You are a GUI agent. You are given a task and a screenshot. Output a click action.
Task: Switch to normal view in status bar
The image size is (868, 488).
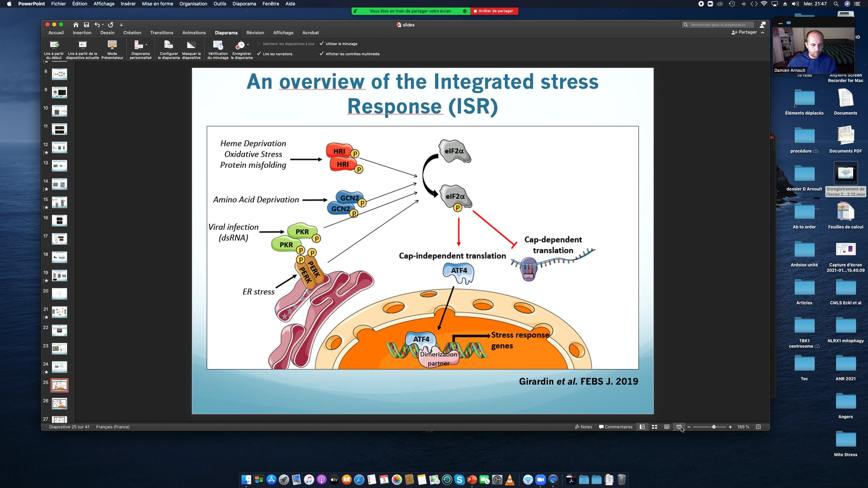tap(642, 427)
